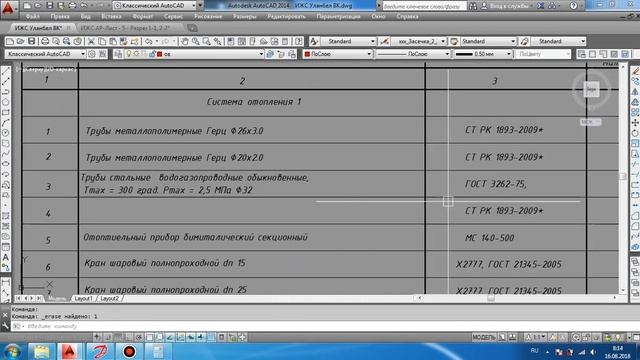640x360 pixels.
Task: Select the Arc drawing tool
Action: [6, 122]
